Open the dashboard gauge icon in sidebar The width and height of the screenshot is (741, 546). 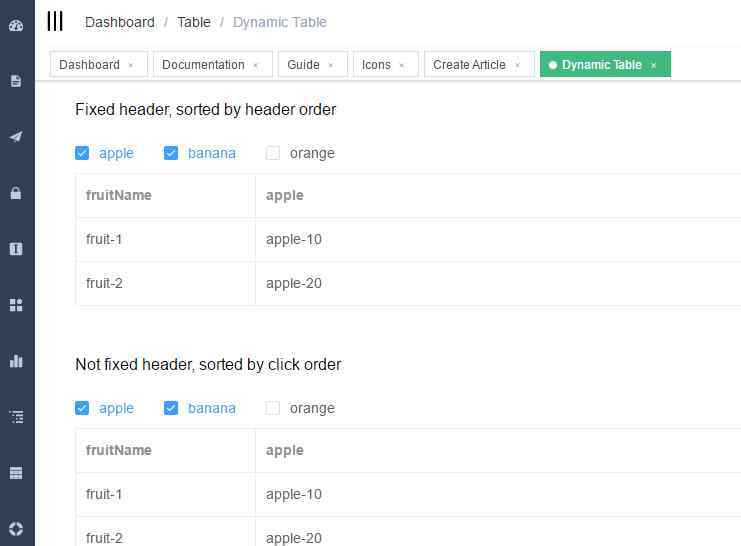pos(16,26)
